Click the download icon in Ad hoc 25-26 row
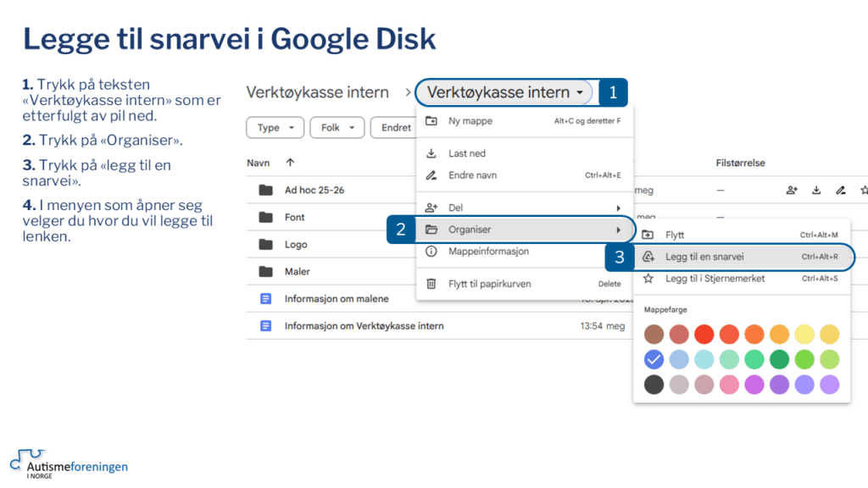Image resolution: width=868 pixels, height=488 pixels. (816, 191)
